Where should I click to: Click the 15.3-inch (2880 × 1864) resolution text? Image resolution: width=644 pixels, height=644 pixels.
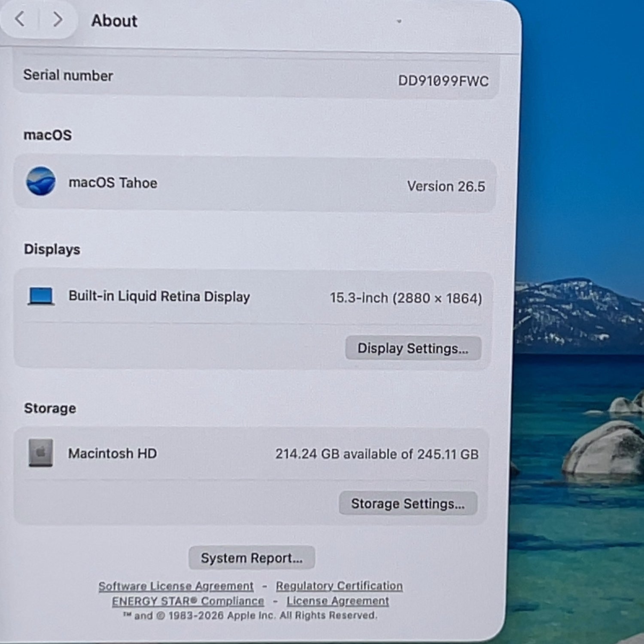406,298
